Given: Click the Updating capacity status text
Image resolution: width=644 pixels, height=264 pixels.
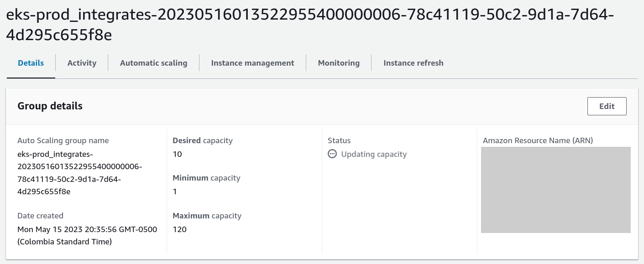Looking at the screenshot, I should [374, 154].
